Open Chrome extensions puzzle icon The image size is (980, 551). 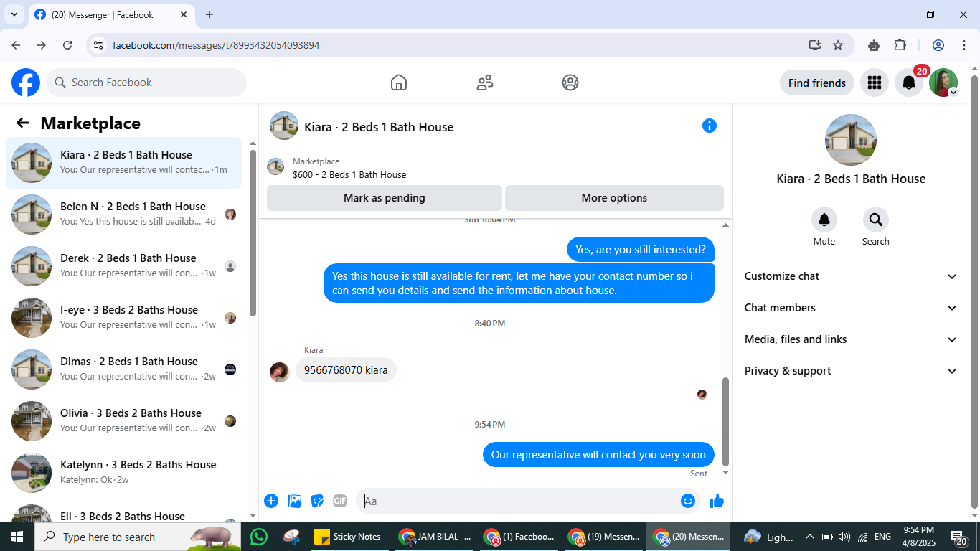pyautogui.click(x=900, y=45)
